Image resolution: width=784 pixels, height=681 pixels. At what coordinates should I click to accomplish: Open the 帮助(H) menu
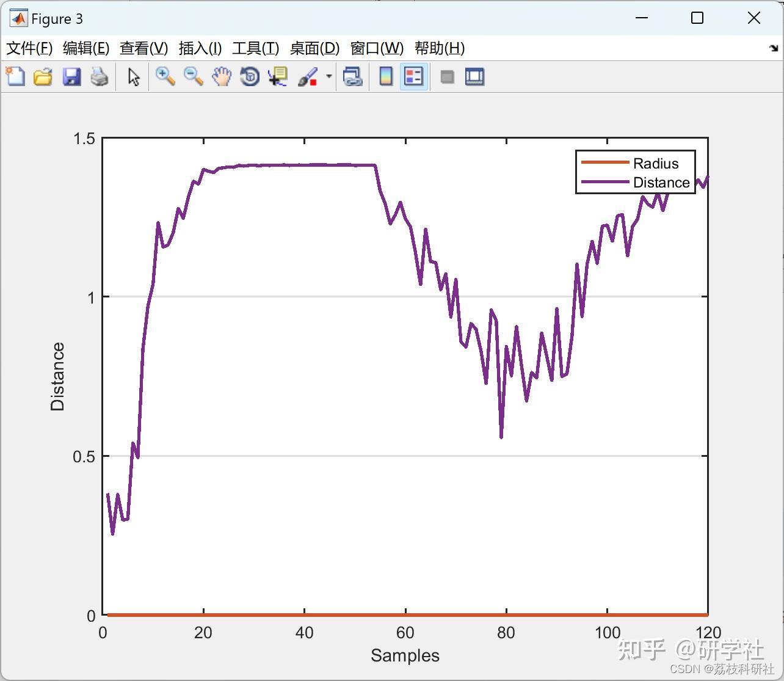(x=440, y=48)
